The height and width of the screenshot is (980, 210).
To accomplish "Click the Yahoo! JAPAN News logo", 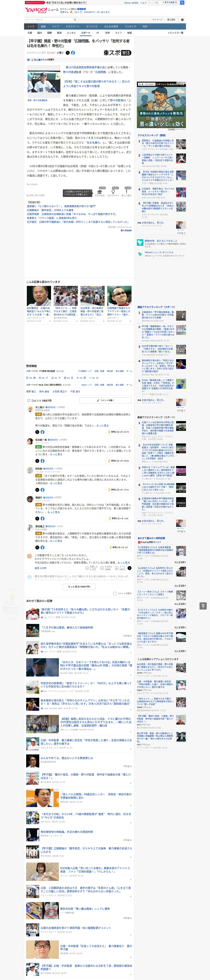I will [x=42, y=10].
